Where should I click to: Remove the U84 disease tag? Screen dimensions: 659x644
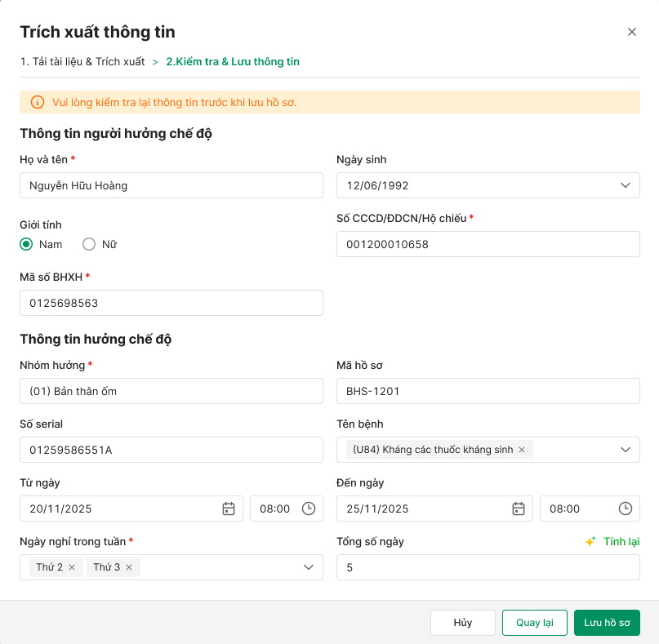(522, 450)
